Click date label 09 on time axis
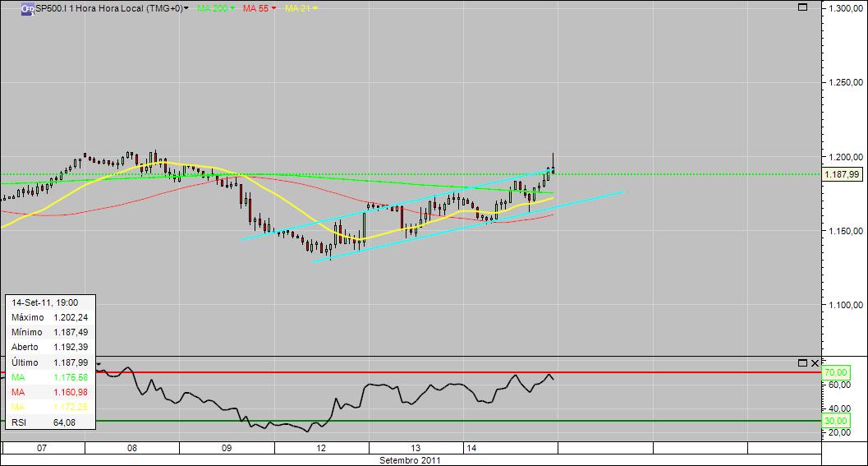Screen dimensions: 868x466 [x=227, y=448]
